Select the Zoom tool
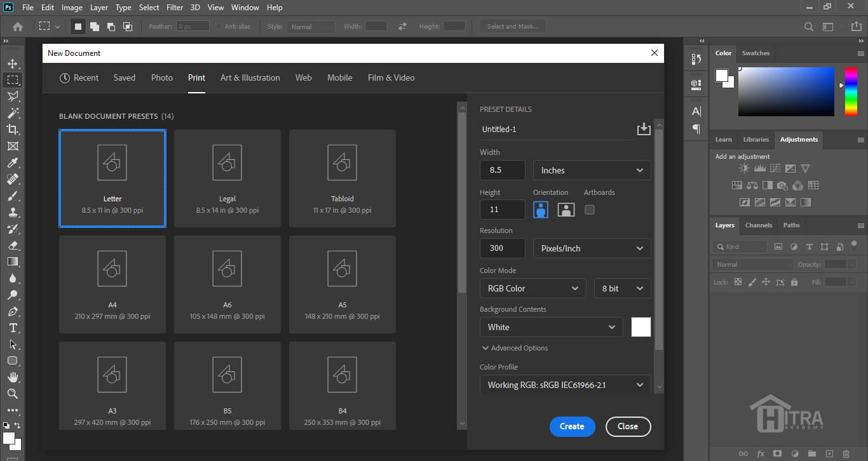This screenshot has width=868, height=461. pos(12,394)
